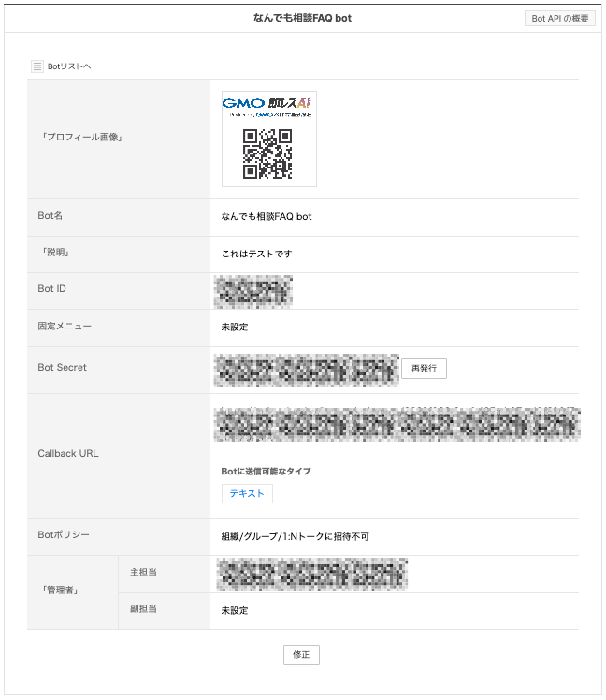Open the Botリストへ link

pyautogui.click(x=68, y=66)
